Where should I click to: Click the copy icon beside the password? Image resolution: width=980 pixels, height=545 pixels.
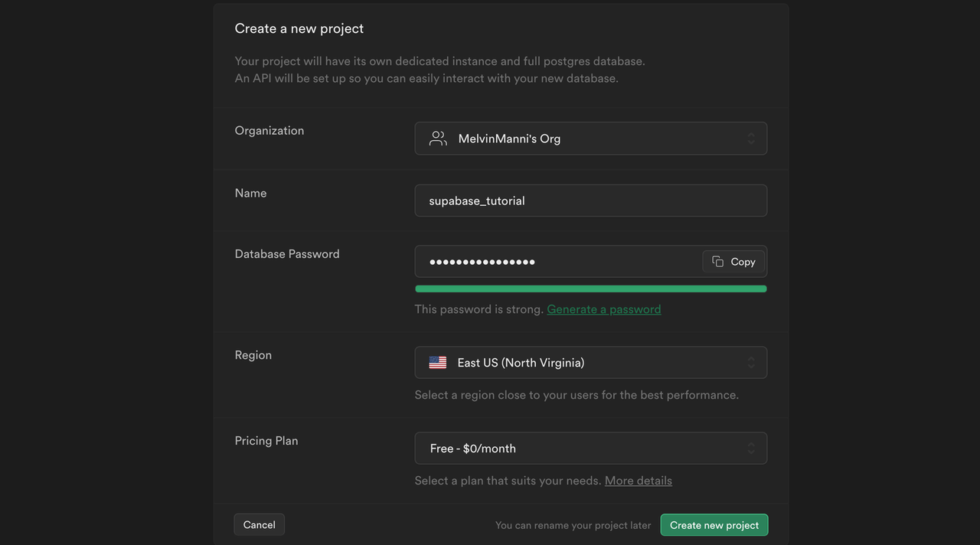tap(718, 262)
